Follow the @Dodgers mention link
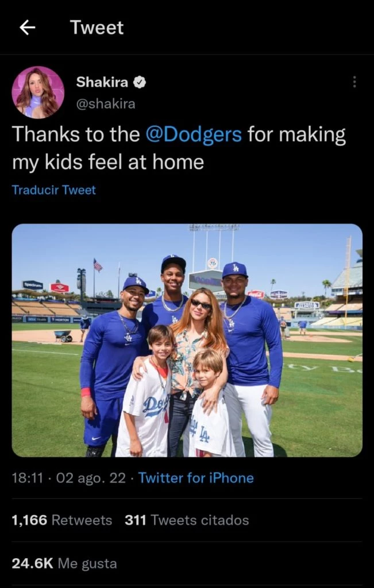The width and height of the screenshot is (374, 588). pos(194,134)
